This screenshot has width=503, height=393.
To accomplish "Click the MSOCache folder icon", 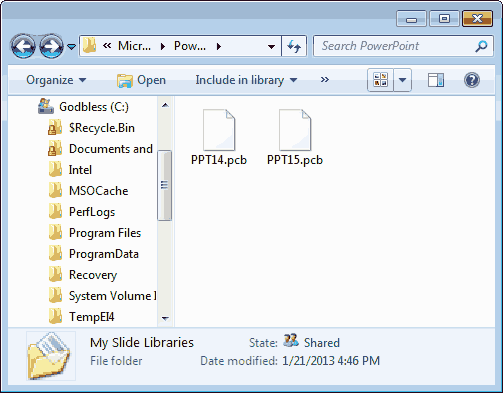I will pyautogui.click(x=55, y=191).
